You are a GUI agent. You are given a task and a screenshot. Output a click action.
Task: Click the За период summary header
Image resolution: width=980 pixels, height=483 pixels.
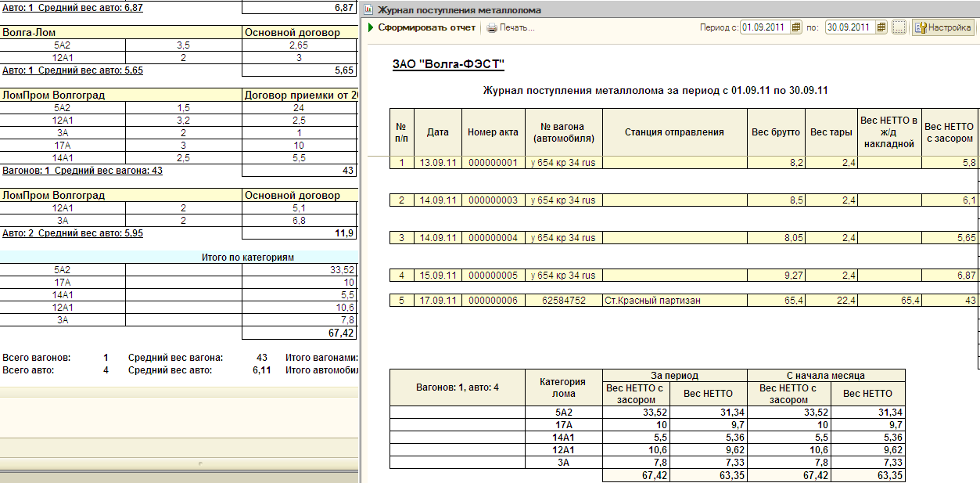coord(675,375)
